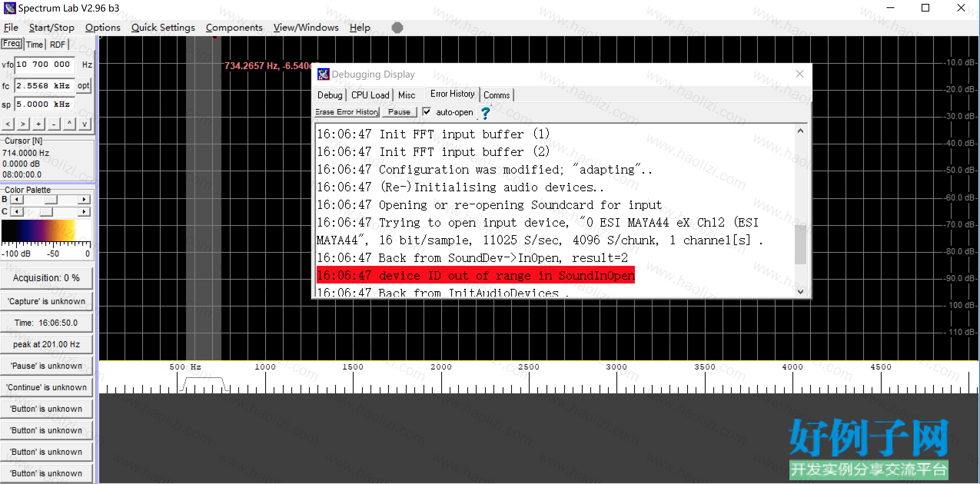
Task: Click the "'Pause' is unknown" button
Action: (x=46, y=366)
